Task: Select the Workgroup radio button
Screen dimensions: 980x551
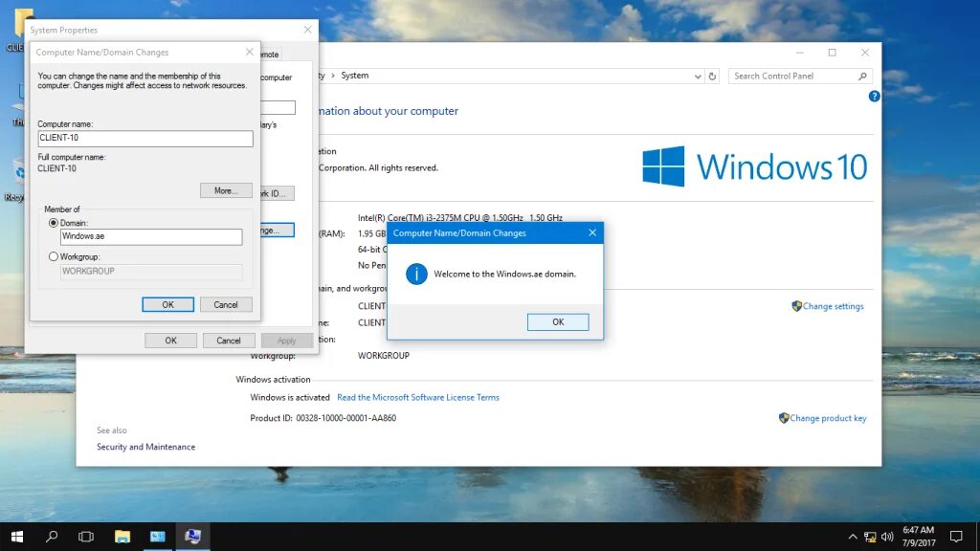Action: (x=54, y=256)
